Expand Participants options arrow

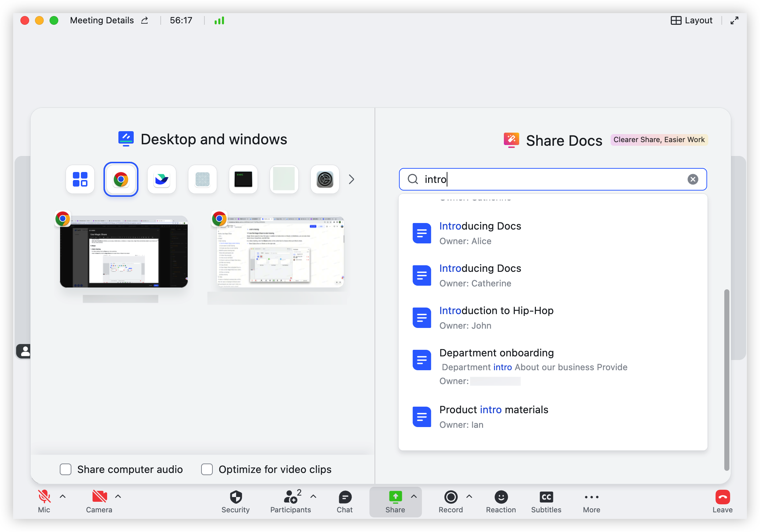click(313, 496)
